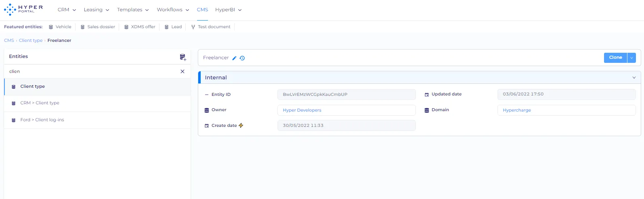Open the Leasing menu

click(x=96, y=10)
